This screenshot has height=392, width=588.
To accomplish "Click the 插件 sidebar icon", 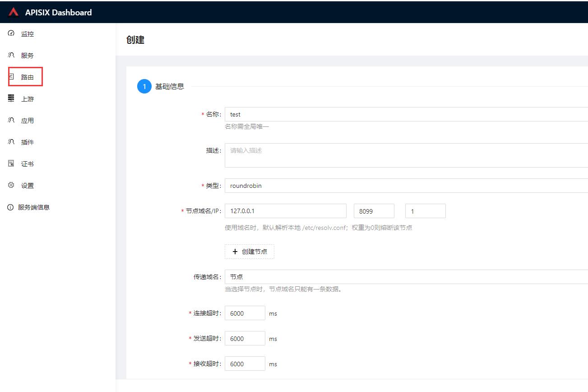I will coord(11,142).
